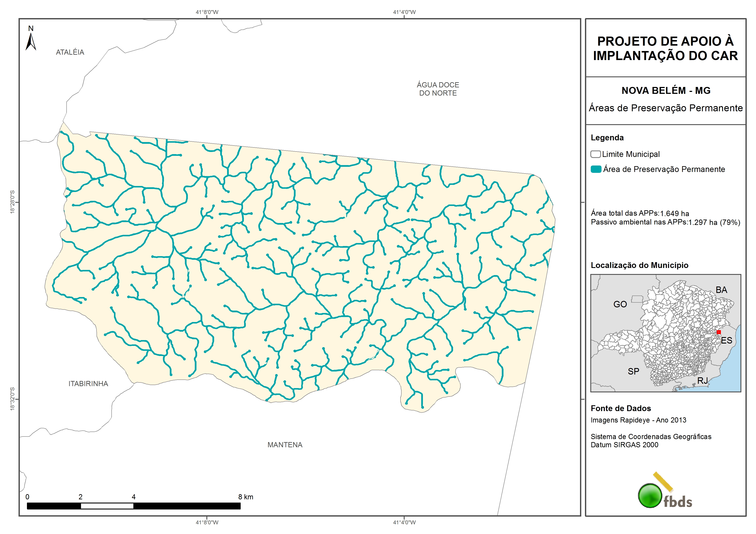
Task: Click the ES state label on inset map
Action: point(726,341)
